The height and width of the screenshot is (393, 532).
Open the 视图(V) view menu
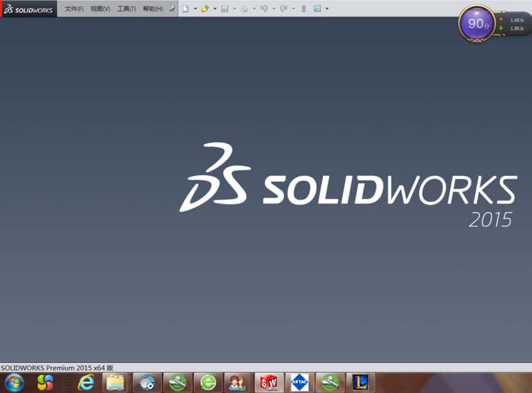point(100,9)
